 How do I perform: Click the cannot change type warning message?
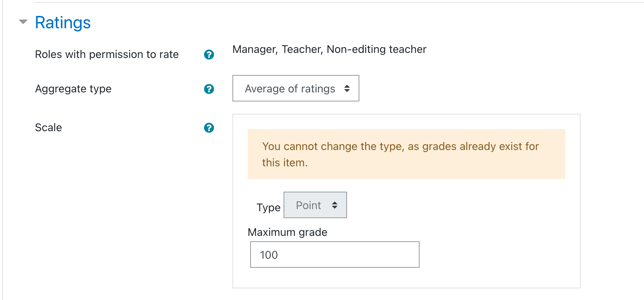coord(406,154)
